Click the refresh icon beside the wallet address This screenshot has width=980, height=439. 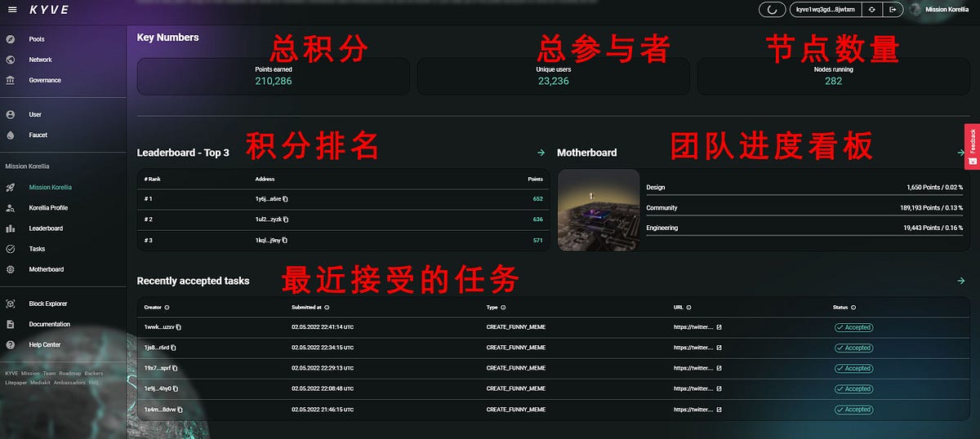pos(872,10)
